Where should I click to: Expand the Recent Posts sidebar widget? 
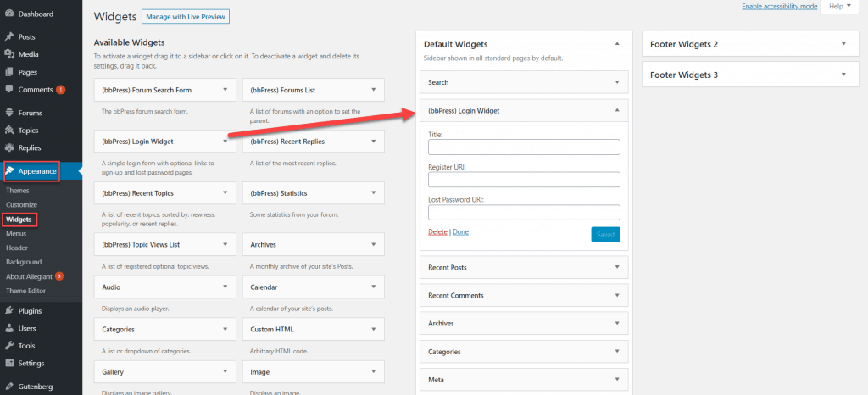(x=616, y=267)
